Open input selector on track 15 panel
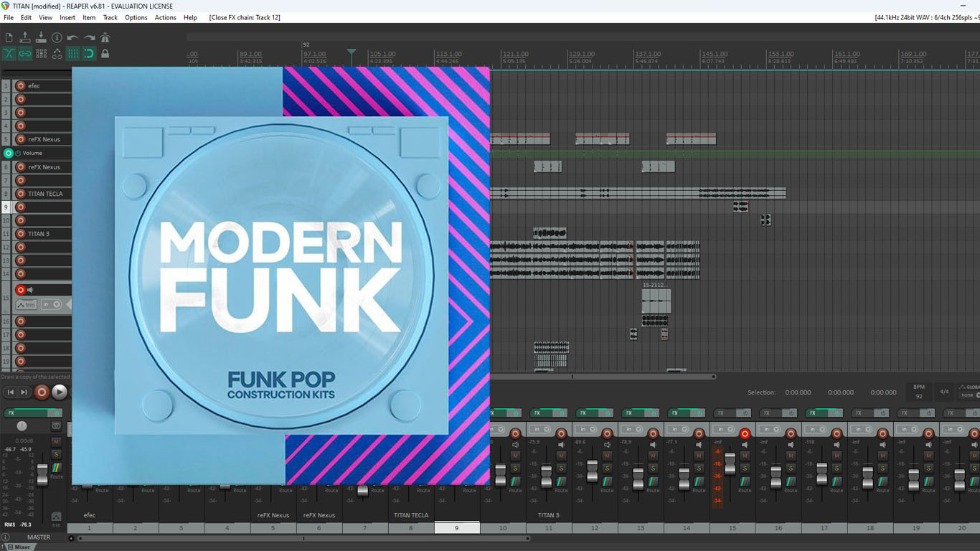The image size is (980, 551). [x=51, y=304]
